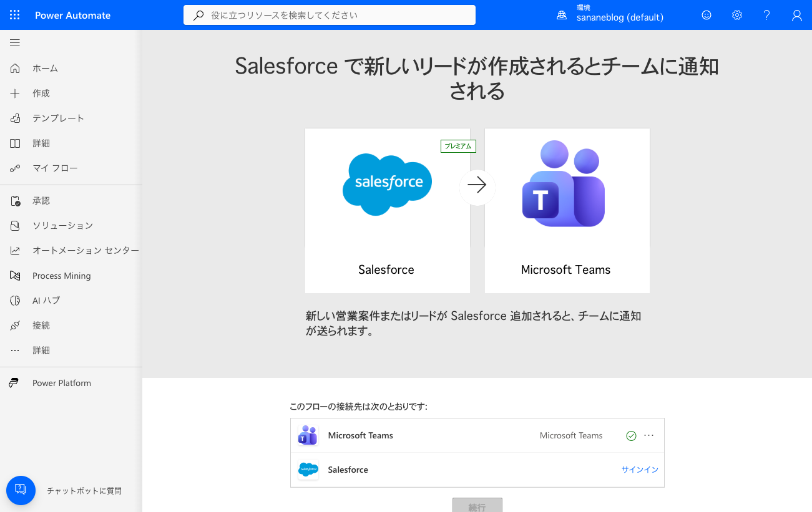The width and height of the screenshot is (812, 512).
Task: Focus the resource search field
Action: point(330,15)
